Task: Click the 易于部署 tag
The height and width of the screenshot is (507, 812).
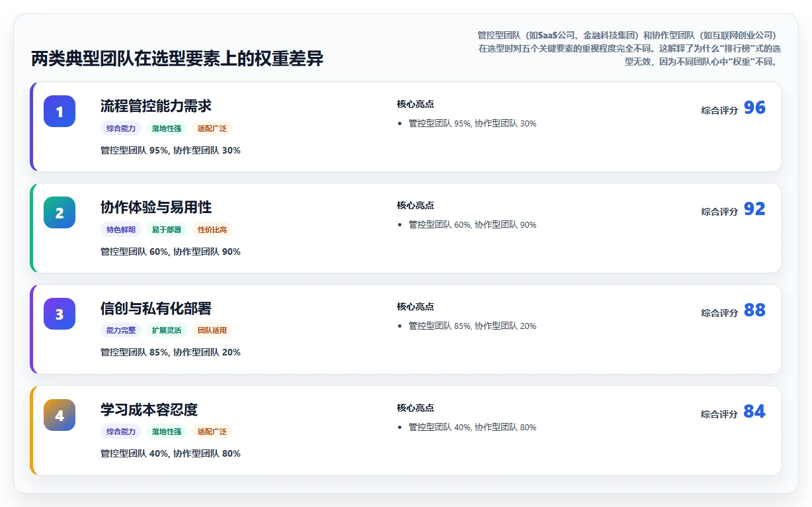Action: point(167,230)
